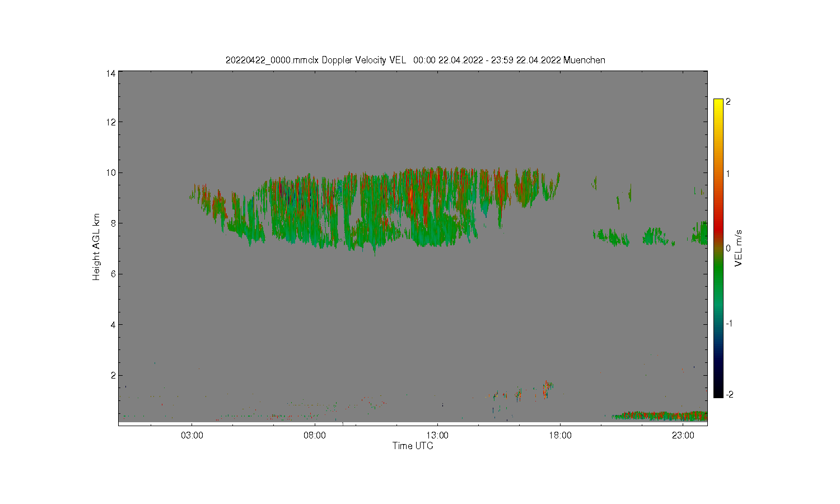Click the colorbar minimum value -2
The width and height of the screenshot is (840, 504).
pyautogui.click(x=729, y=395)
